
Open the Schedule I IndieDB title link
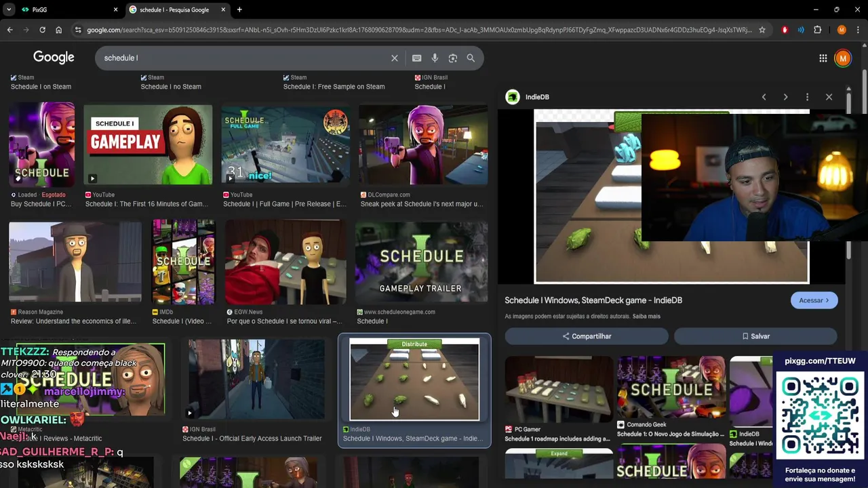tap(593, 300)
